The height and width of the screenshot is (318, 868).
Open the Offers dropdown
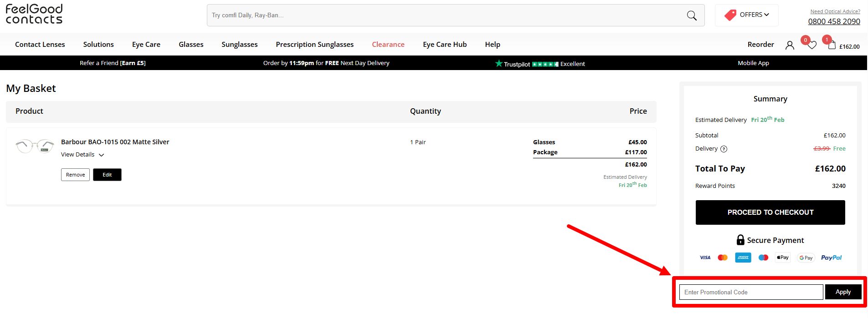pyautogui.click(x=746, y=15)
